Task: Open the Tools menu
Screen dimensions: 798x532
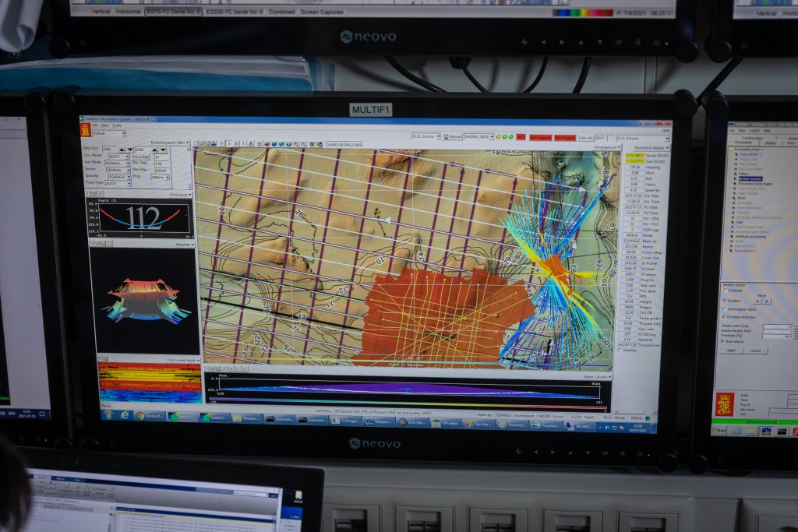Action: [117, 125]
